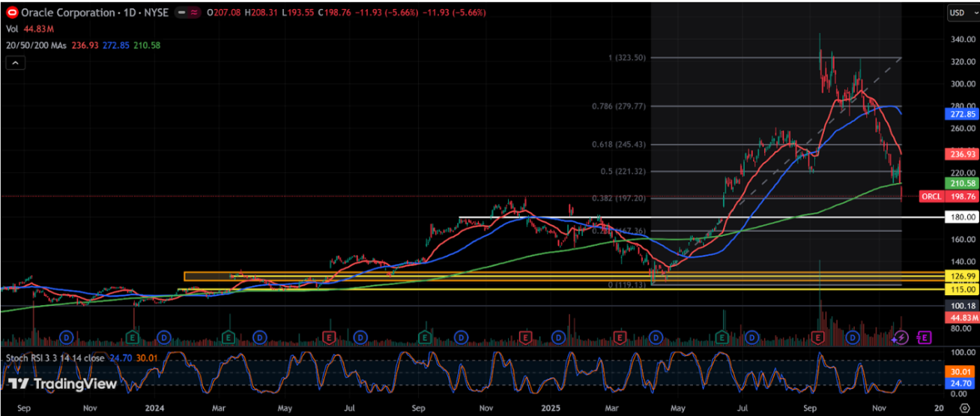Select the 20/50/200 MAs indicator legend
Screen dimensions: 980x416
pyautogui.click(x=34, y=46)
